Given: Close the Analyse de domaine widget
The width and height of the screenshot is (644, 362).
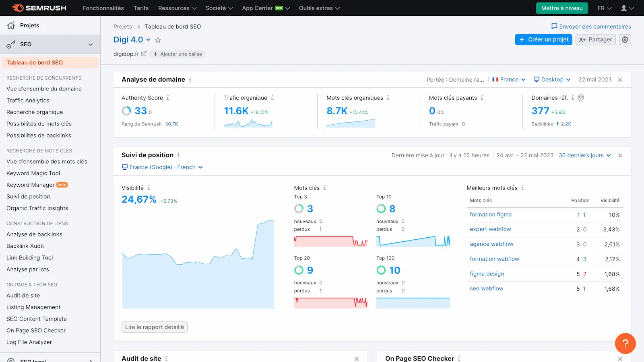Looking at the screenshot, I should coord(620,80).
